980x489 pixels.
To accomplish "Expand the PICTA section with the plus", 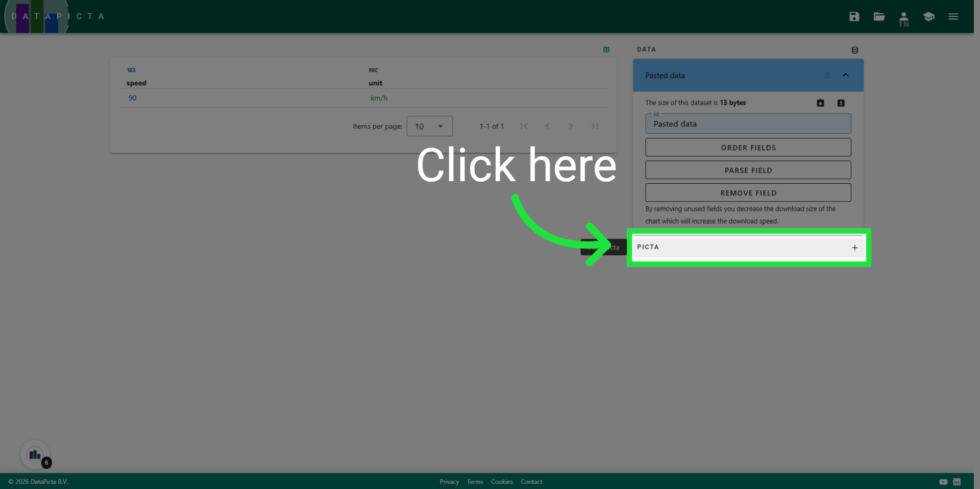I will point(854,248).
